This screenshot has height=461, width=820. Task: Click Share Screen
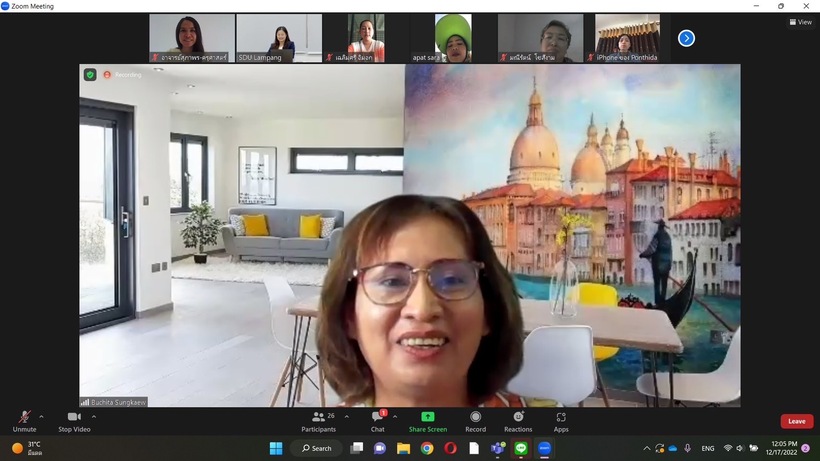tap(428, 421)
